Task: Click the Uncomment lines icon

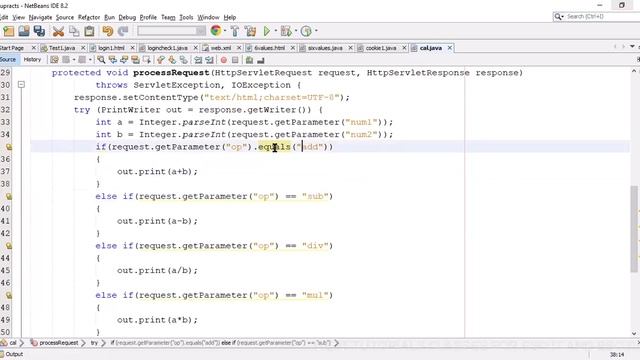Action: [x=261, y=60]
